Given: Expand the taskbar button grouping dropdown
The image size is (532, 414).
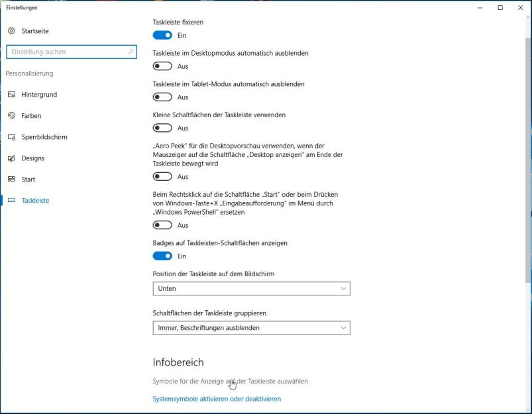Looking at the screenshot, I should pos(342,328).
